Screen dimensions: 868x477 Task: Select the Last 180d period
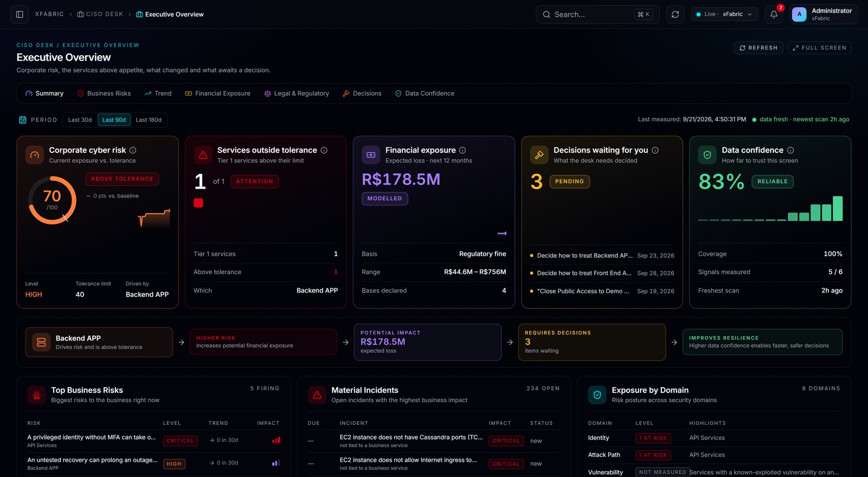coord(149,120)
